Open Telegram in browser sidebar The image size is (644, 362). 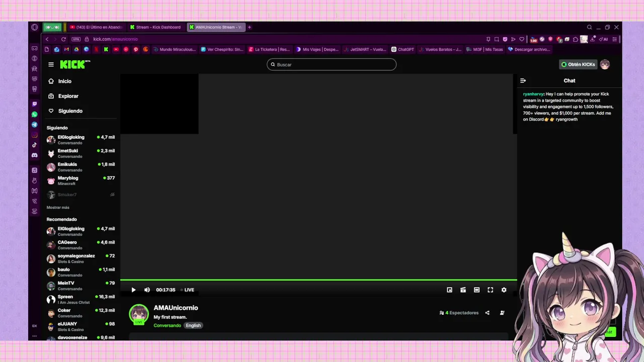34,124
